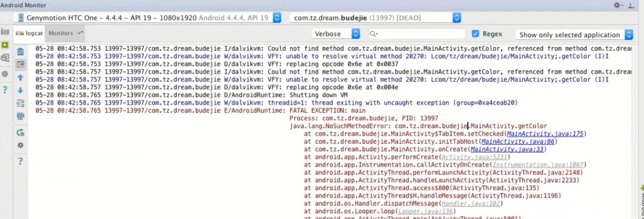Toggle soft wraps icon in logcat toolbar

tap(20, 103)
